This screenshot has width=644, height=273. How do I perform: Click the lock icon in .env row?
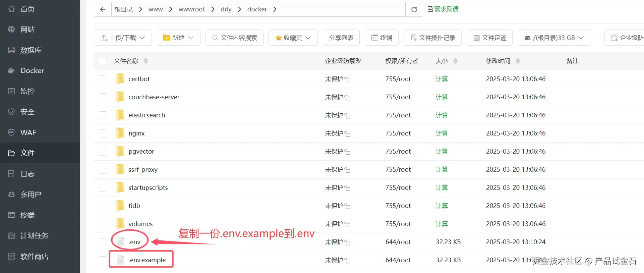click(347, 242)
